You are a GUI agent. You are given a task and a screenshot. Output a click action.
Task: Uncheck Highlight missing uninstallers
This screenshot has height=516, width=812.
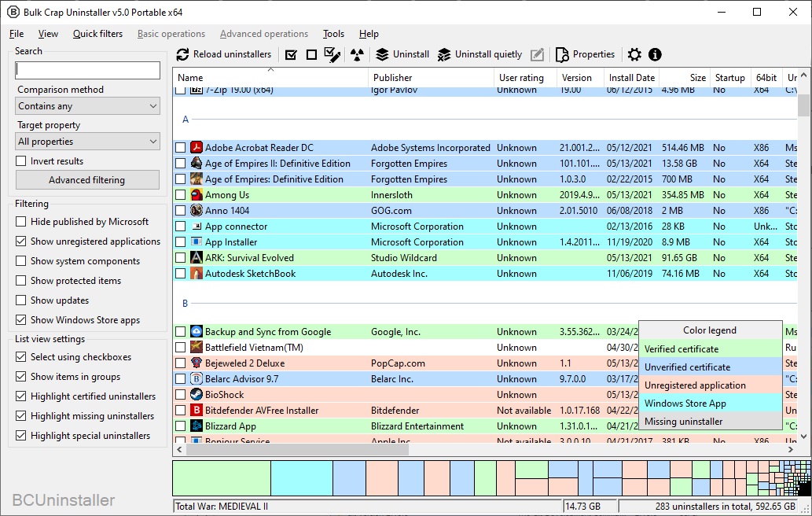(20, 416)
